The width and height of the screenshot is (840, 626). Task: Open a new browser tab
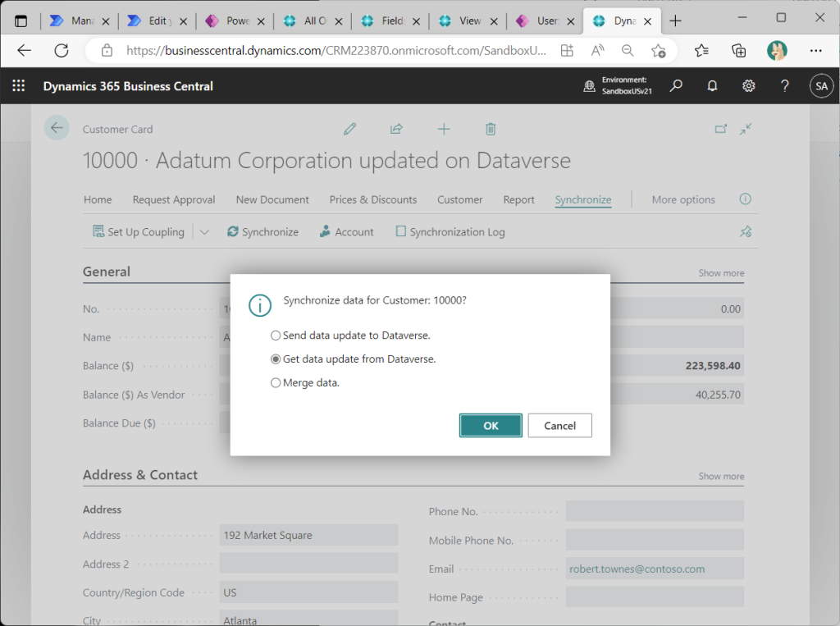[x=676, y=21]
